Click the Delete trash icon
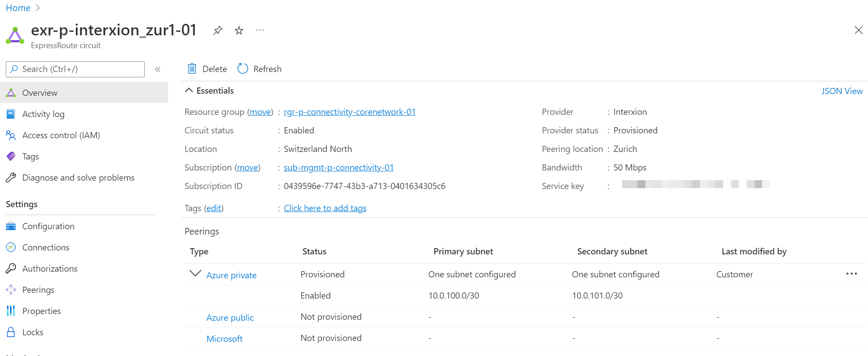 pyautogui.click(x=192, y=69)
